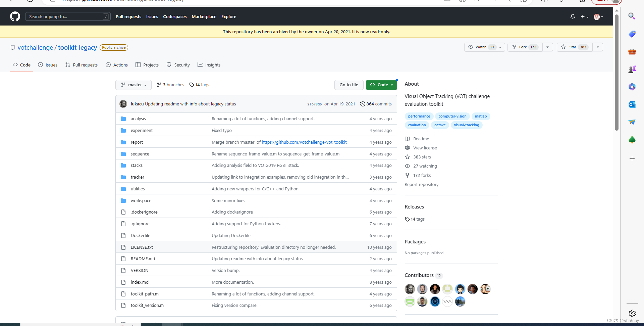Image resolution: width=644 pixels, height=326 pixels.
Task: Open commit hash 2fb78d5
Action: (x=314, y=104)
